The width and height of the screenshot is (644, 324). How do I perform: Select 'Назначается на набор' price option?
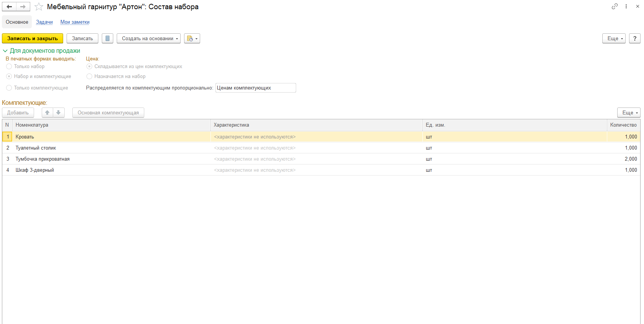tap(90, 77)
